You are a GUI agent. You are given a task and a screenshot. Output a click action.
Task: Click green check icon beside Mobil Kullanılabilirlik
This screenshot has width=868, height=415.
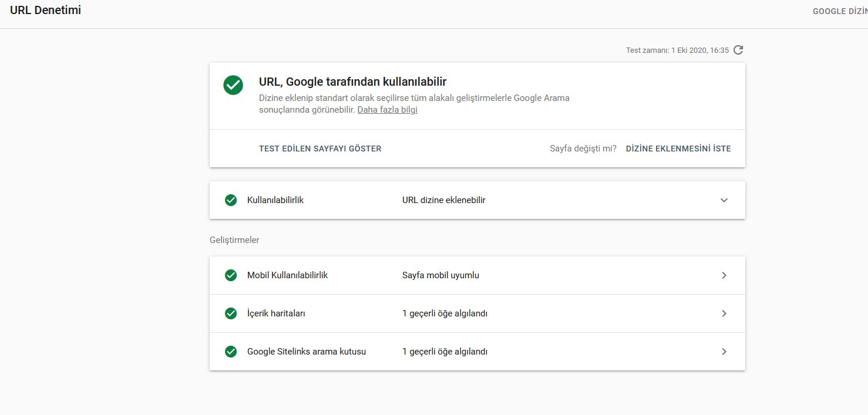(231, 275)
